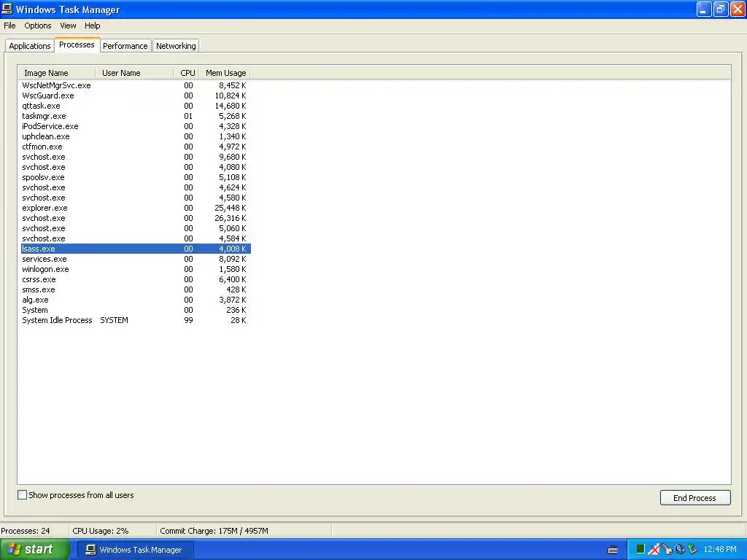The image size is (747, 560).
Task: Click the wireless signal tray icon with red X
Action: [x=654, y=550]
